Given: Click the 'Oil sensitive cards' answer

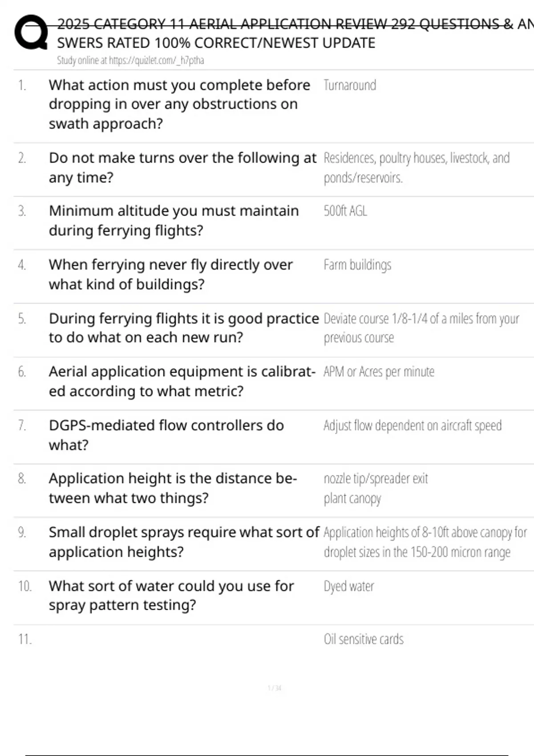Looking at the screenshot, I should 364,639.
